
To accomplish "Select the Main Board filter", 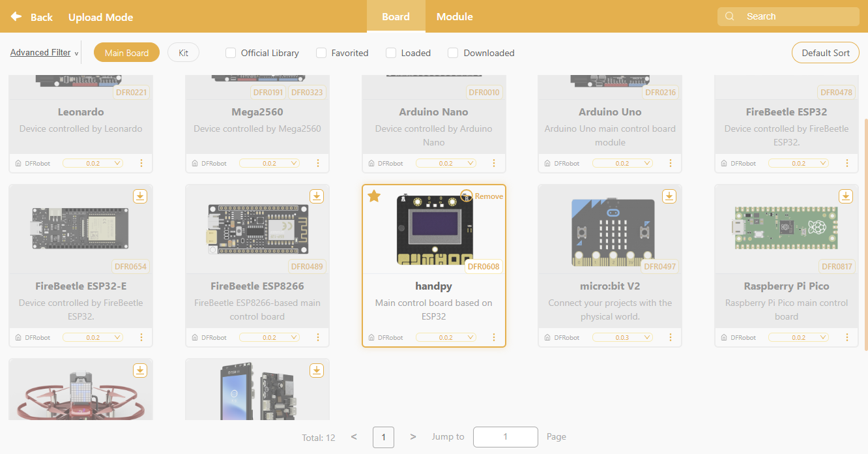I will [x=126, y=53].
